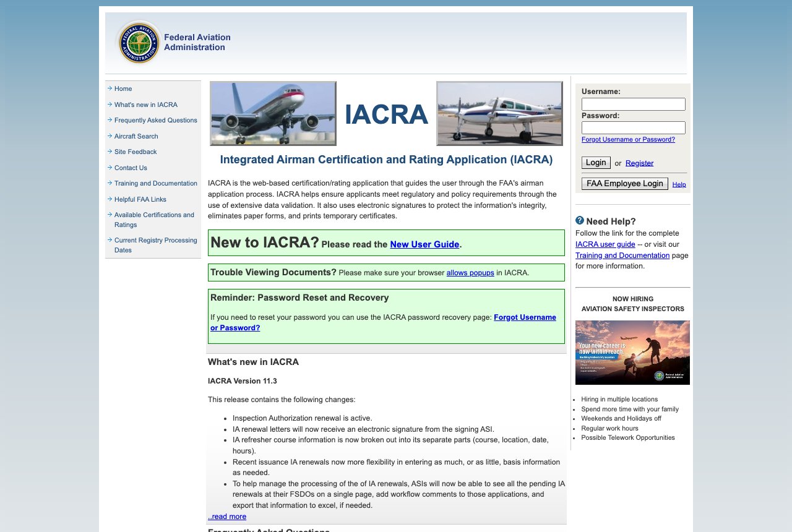This screenshot has height=532, width=792.
Task: Select Aircraft Search in the sidebar
Action: pos(136,136)
